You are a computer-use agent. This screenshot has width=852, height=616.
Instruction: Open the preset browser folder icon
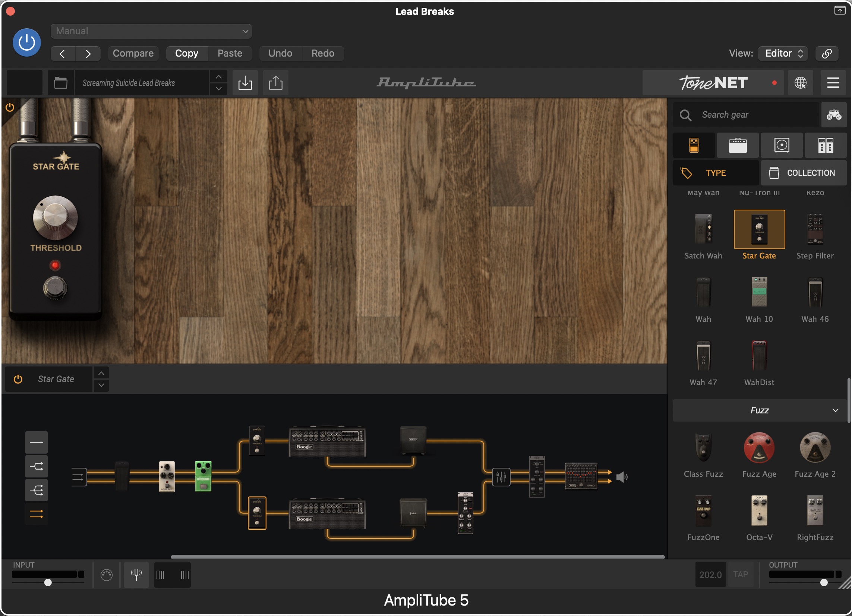pyautogui.click(x=60, y=83)
